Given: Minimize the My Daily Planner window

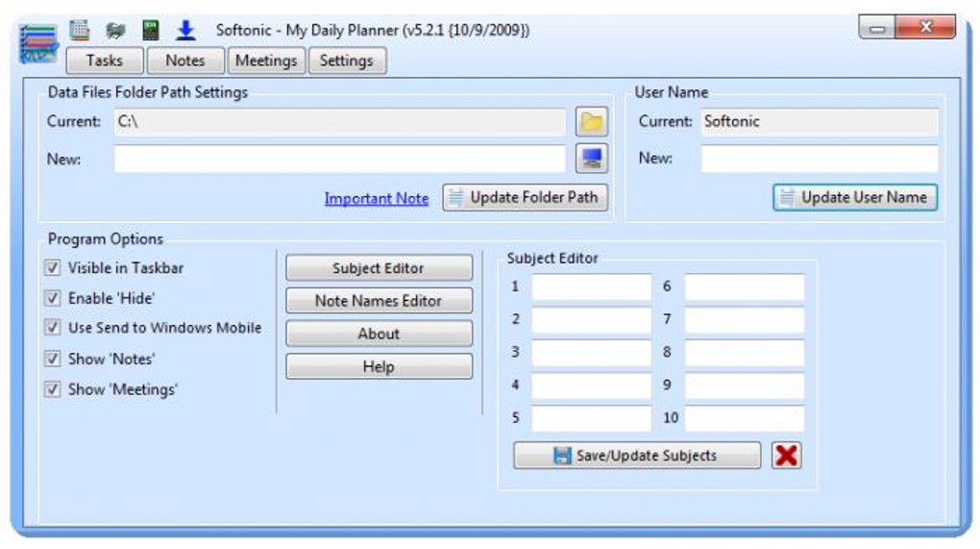Looking at the screenshot, I should pyautogui.click(x=877, y=28).
